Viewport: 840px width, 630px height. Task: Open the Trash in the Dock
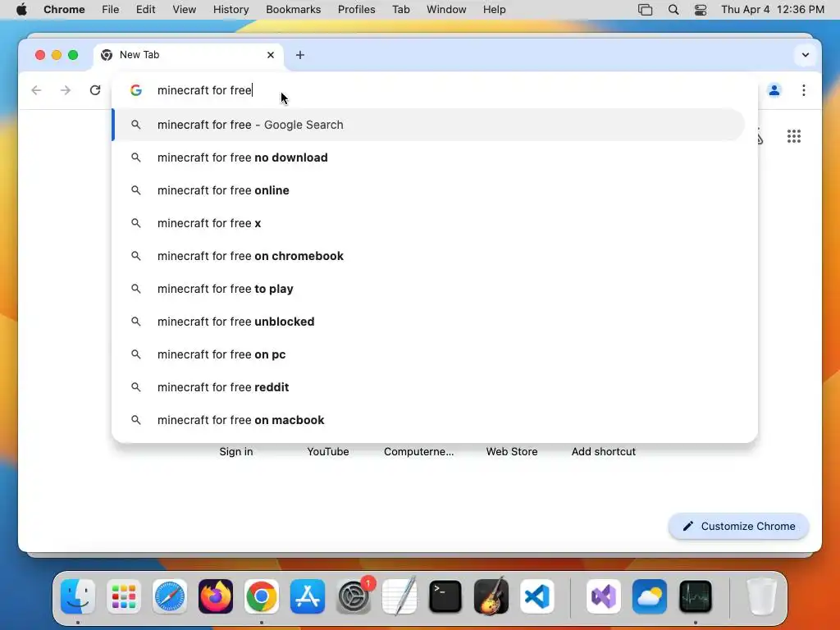(x=761, y=596)
